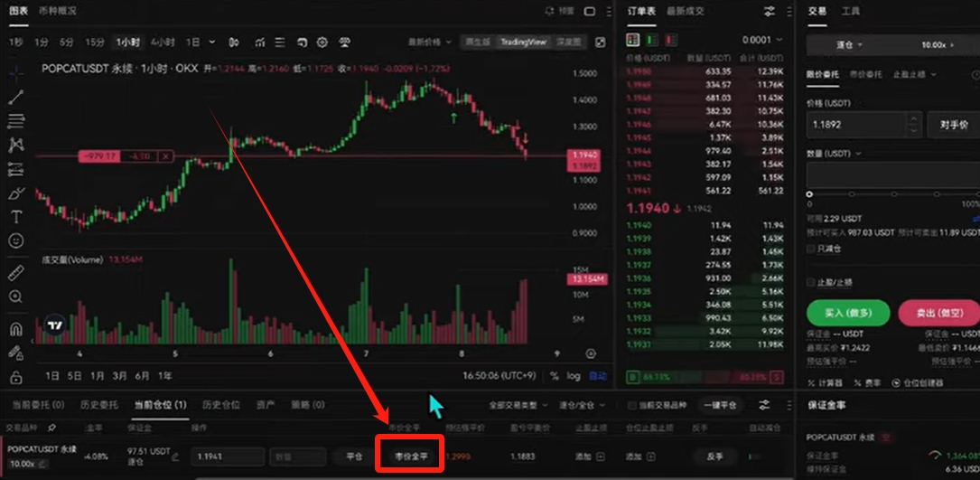
Task: Click the quantity percentage slider track
Action: point(893,194)
